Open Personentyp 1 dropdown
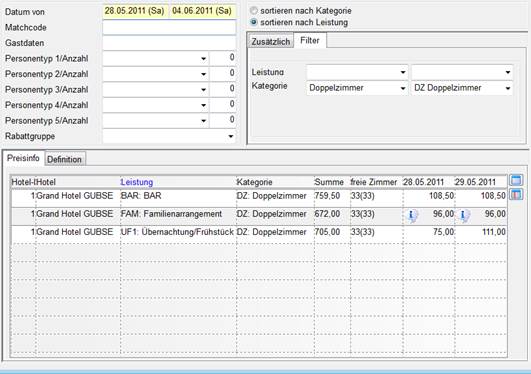The width and height of the screenshot is (531, 374). pos(203,59)
